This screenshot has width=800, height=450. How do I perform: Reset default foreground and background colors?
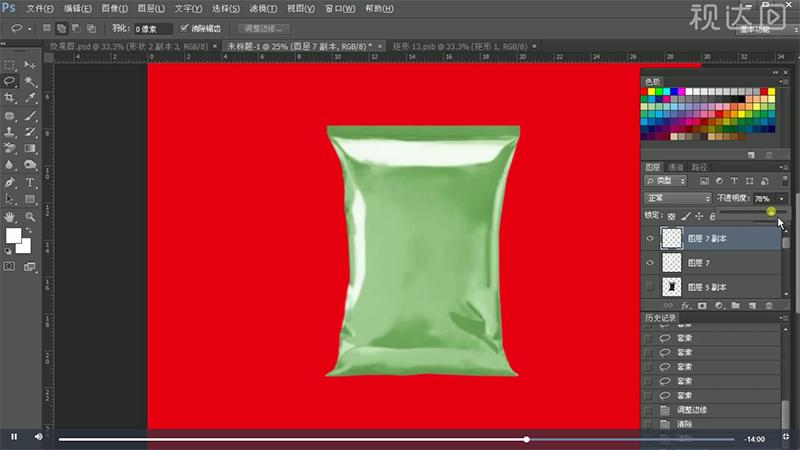click(8, 251)
